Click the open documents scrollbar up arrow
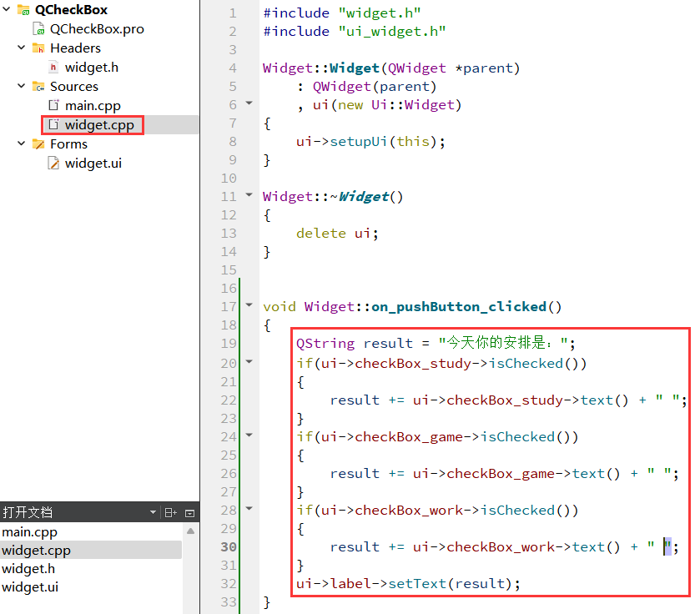The width and height of the screenshot is (700, 614). [190, 531]
